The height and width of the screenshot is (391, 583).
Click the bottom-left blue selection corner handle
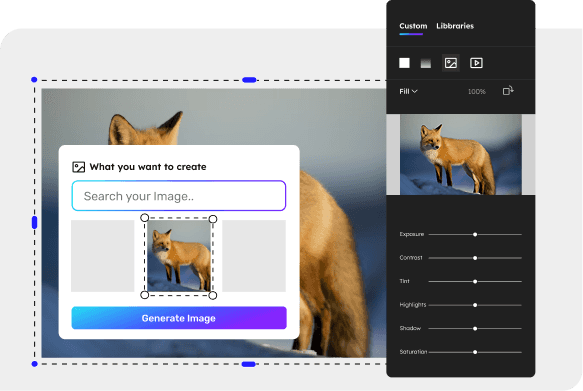[x=35, y=364]
